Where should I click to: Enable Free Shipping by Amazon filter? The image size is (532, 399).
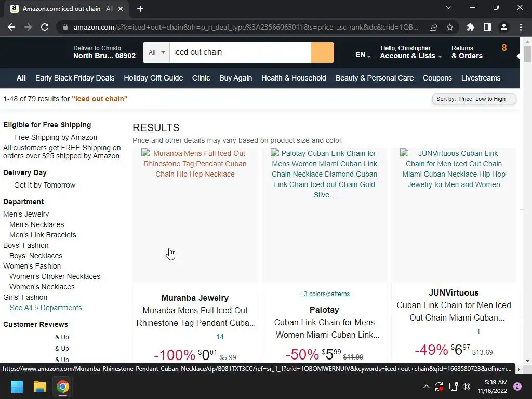(55, 137)
